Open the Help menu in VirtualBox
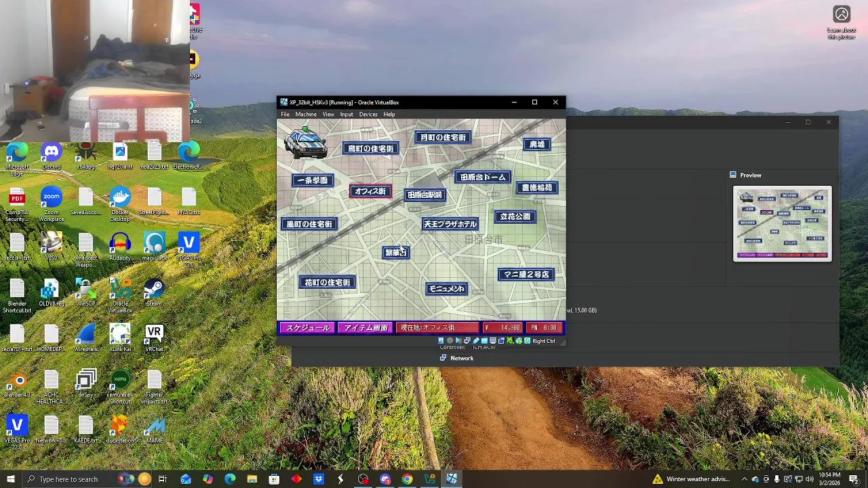Screen dimensions: 868x488 tap(389, 114)
